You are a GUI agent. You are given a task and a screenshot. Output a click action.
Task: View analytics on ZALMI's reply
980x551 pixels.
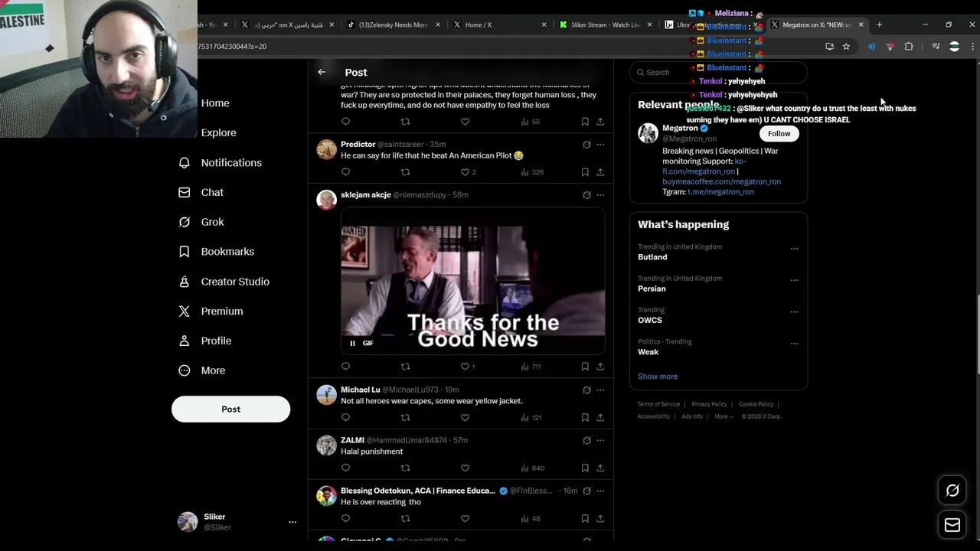(x=532, y=468)
